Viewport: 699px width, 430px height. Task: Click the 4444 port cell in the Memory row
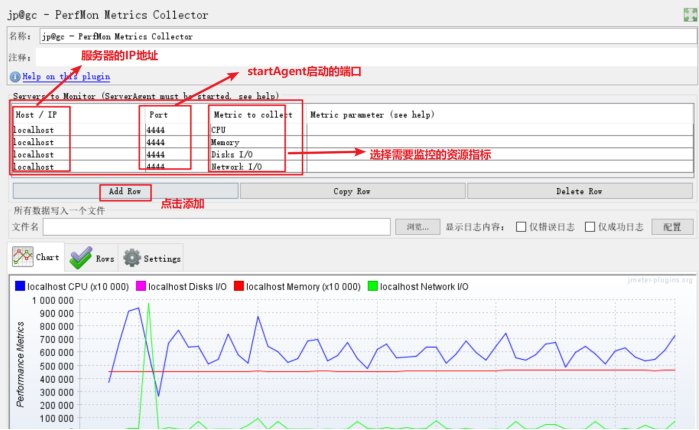point(177,142)
